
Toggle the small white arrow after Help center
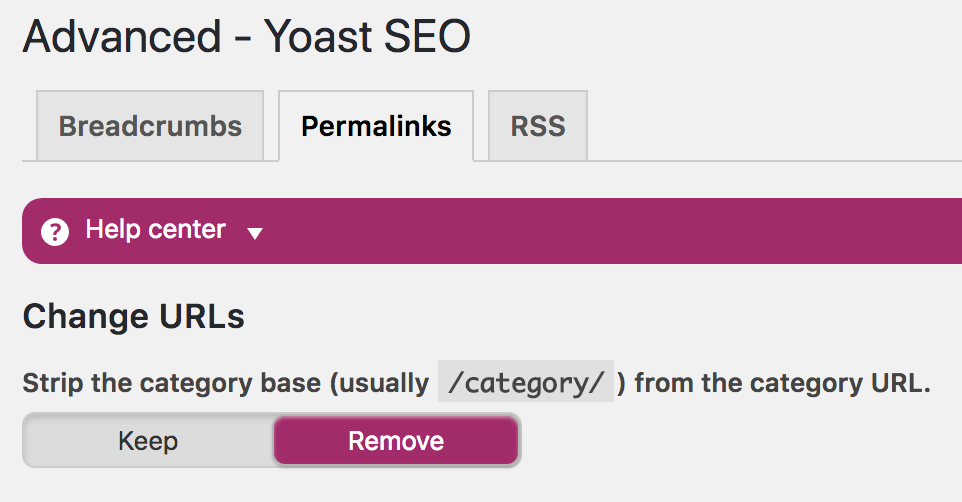pos(255,233)
